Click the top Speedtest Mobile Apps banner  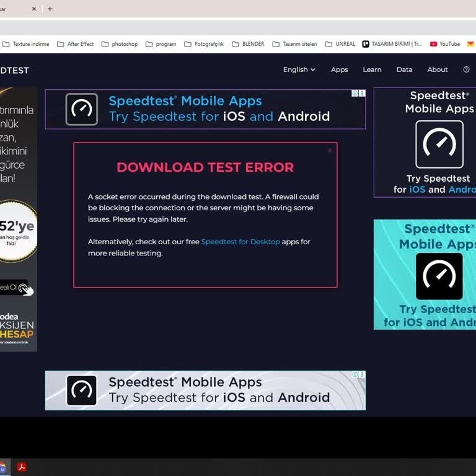point(205,109)
